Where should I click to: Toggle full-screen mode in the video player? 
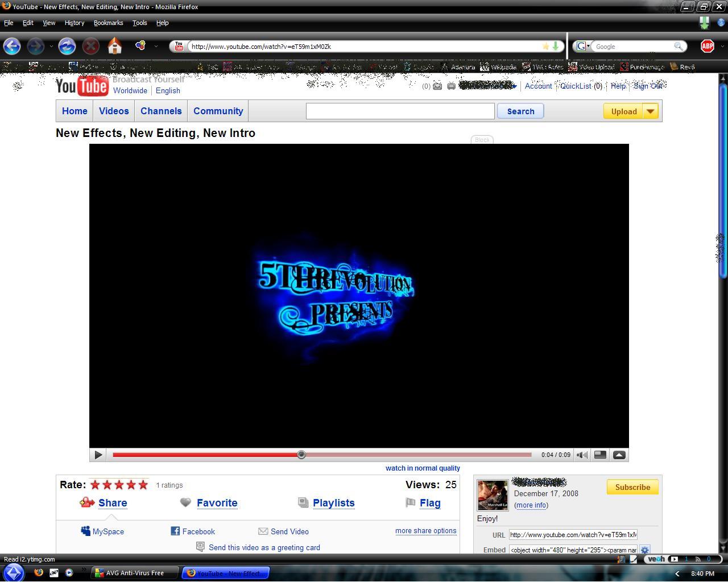pyautogui.click(x=619, y=455)
